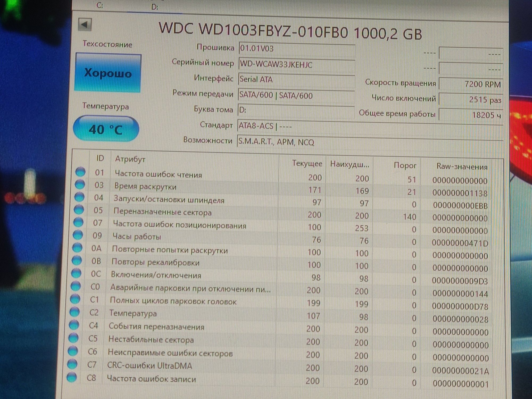Click the previous disk arrow button
Screen dimensions: 532x399
[x=85, y=25]
